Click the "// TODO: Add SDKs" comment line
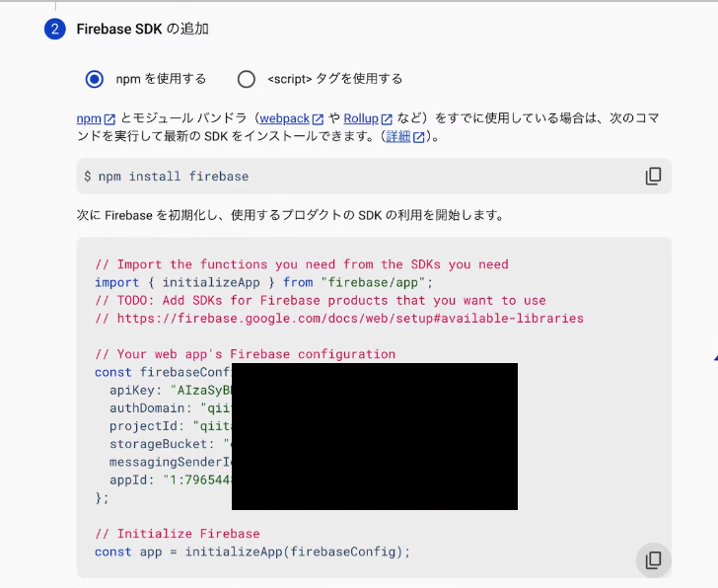Screen dimensions: 718x588 (x=321, y=300)
